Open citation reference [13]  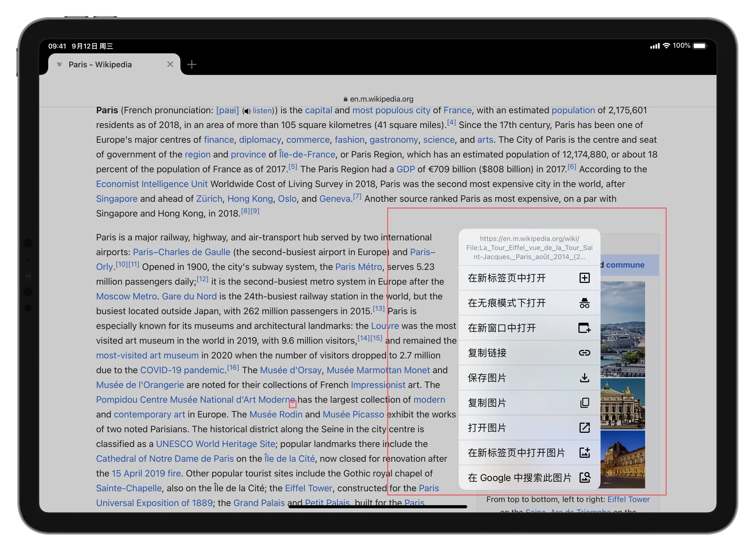tap(379, 308)
